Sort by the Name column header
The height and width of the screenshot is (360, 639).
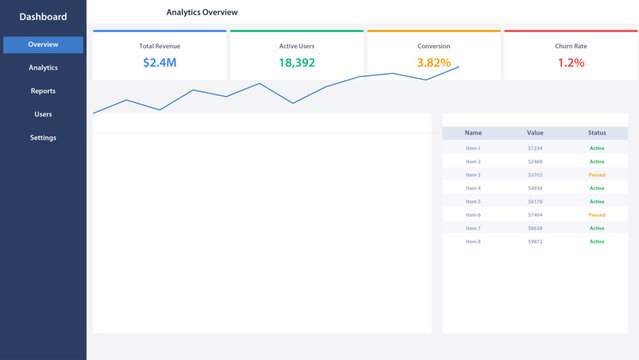click(473, 133)
